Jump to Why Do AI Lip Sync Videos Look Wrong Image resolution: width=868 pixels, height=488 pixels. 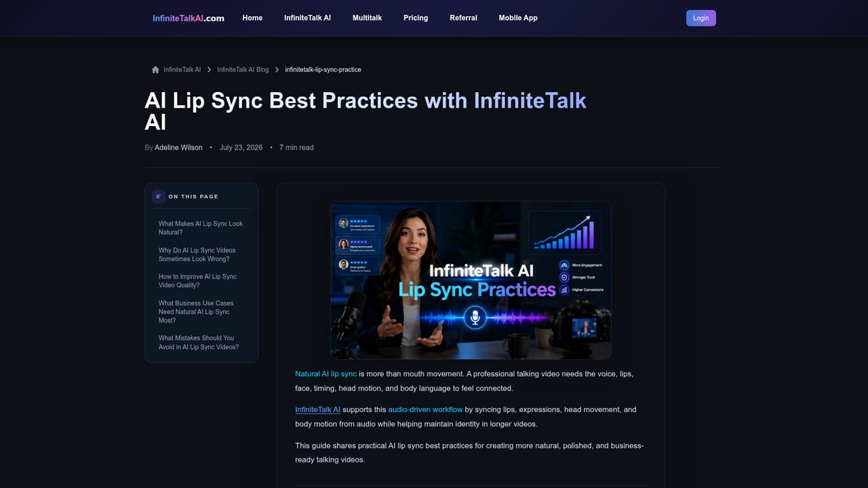(x=197, y=254)
